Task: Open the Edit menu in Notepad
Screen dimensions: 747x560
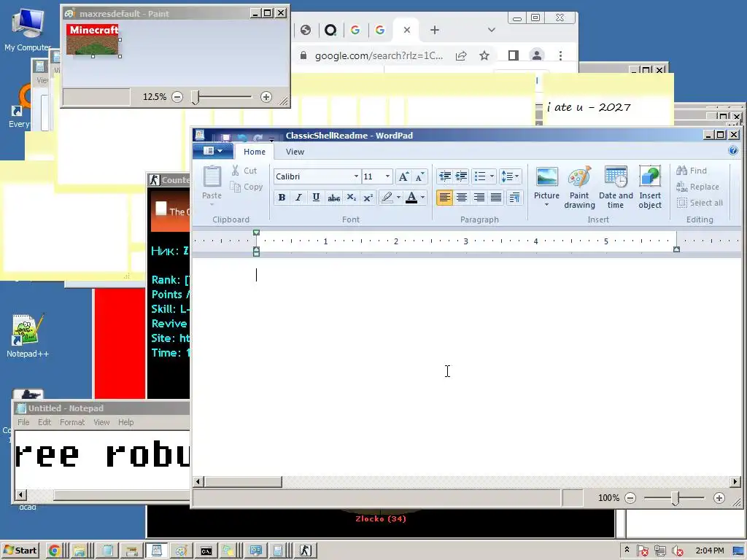Action: [x=44, y=422]
